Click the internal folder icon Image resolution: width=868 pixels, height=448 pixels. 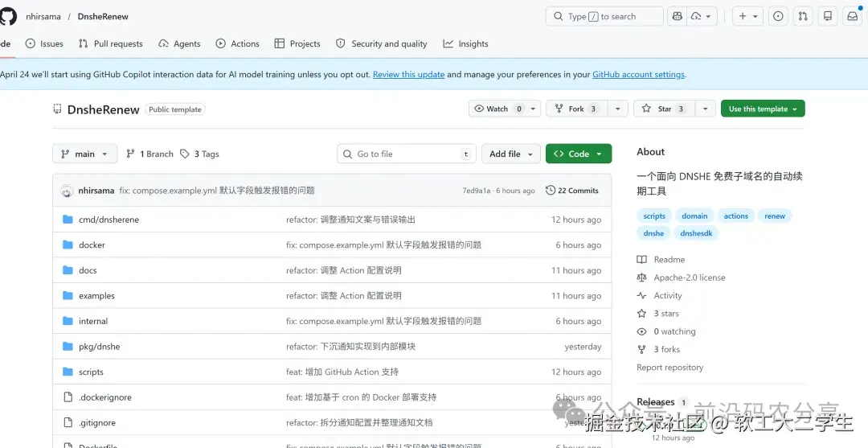(68, 321)
